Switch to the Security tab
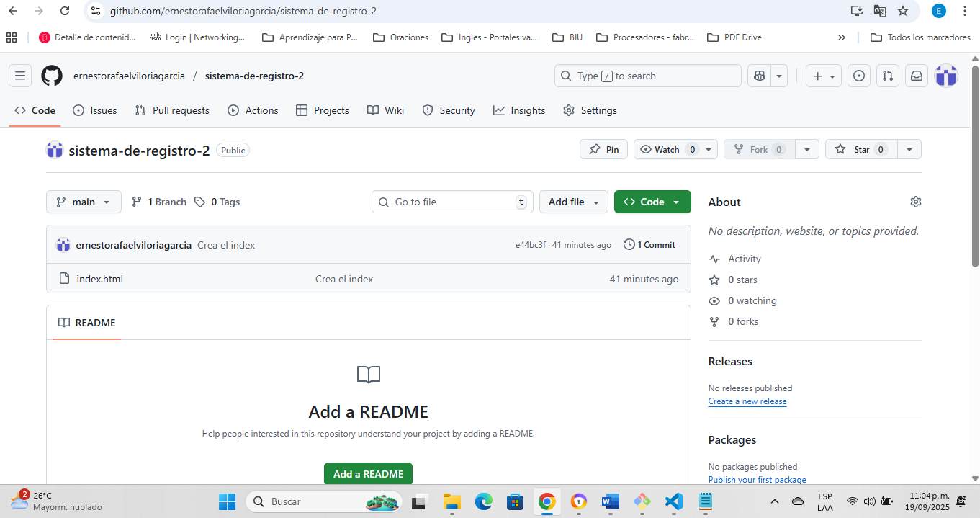The image size is (980, 518). click(449, 110)
